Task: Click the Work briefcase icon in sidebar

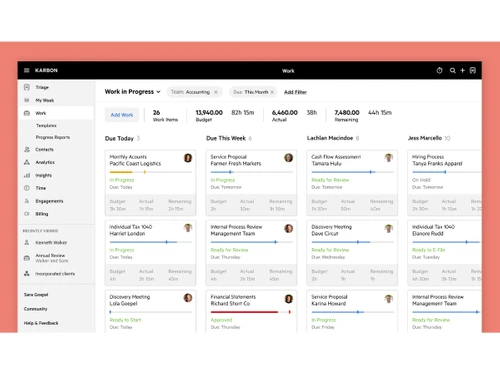Action: (x=27, y=113)
